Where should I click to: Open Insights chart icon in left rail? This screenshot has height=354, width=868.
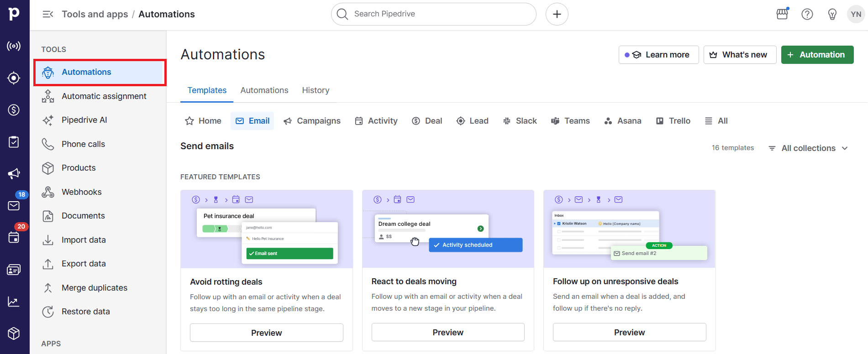coord(14,302)
